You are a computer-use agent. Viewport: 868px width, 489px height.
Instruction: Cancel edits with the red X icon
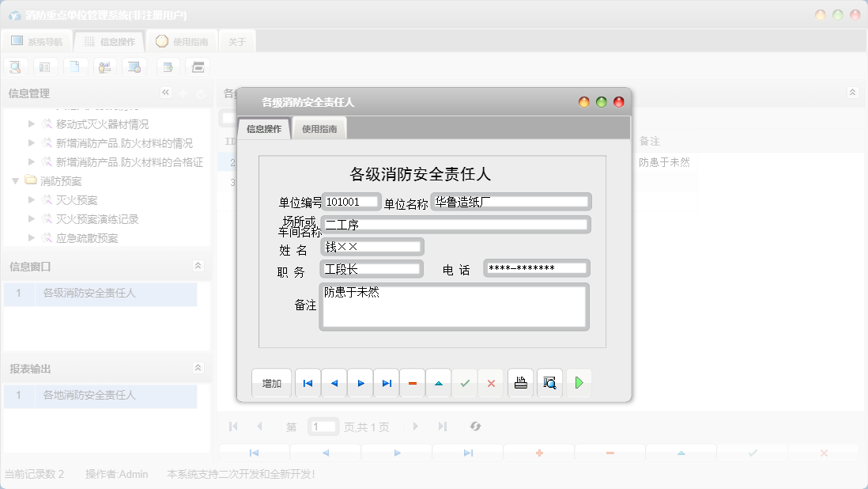(491, 382)
